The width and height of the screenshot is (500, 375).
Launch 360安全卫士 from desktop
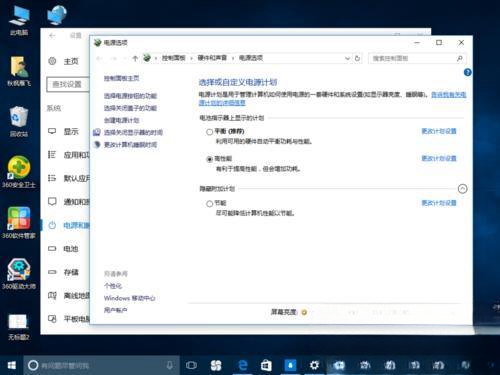click(19, 172)
